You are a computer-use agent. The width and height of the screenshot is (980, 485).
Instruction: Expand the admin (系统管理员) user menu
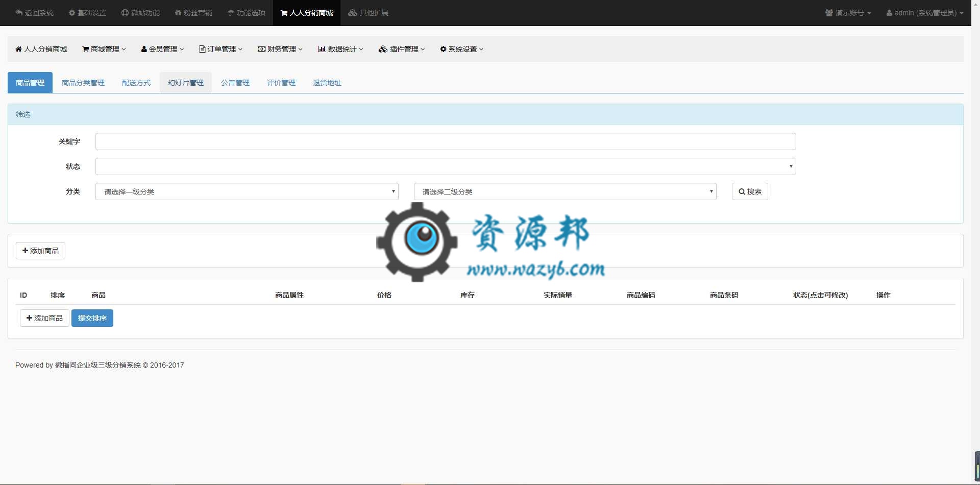(x=925, y=13)
